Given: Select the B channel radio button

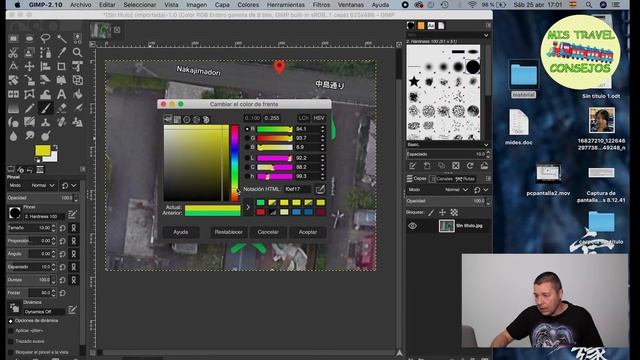Looking at the screenshot, I should 247,147.
